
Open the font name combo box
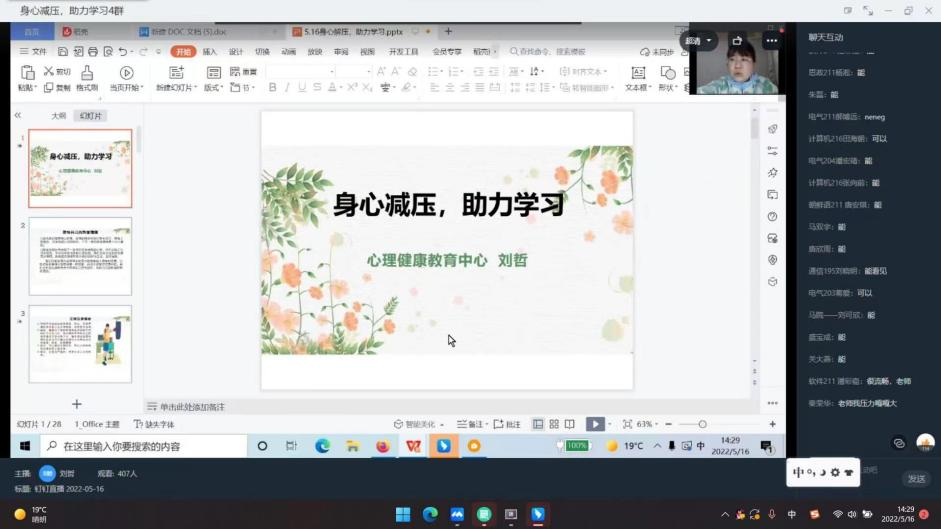(x=301, y=71)
